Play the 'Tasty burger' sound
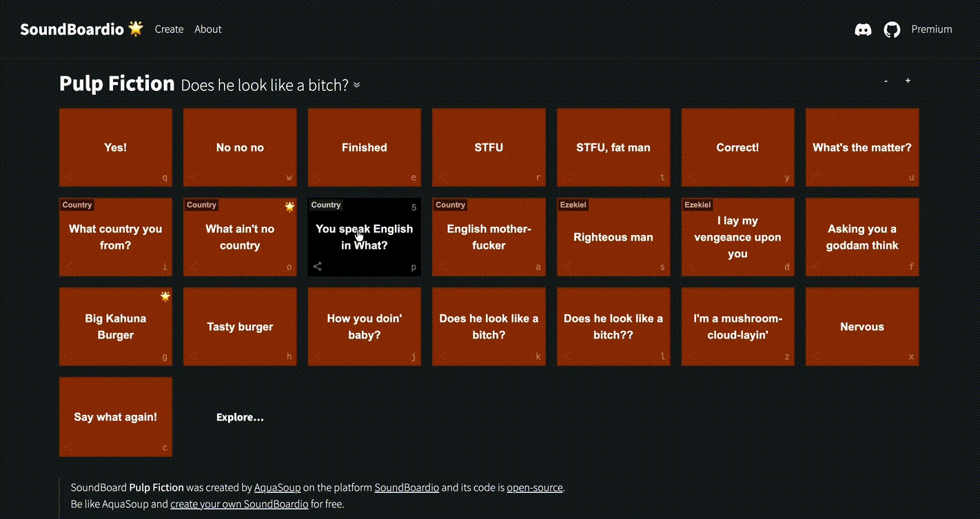The image size is (980, 519). [x=240, y=327]
